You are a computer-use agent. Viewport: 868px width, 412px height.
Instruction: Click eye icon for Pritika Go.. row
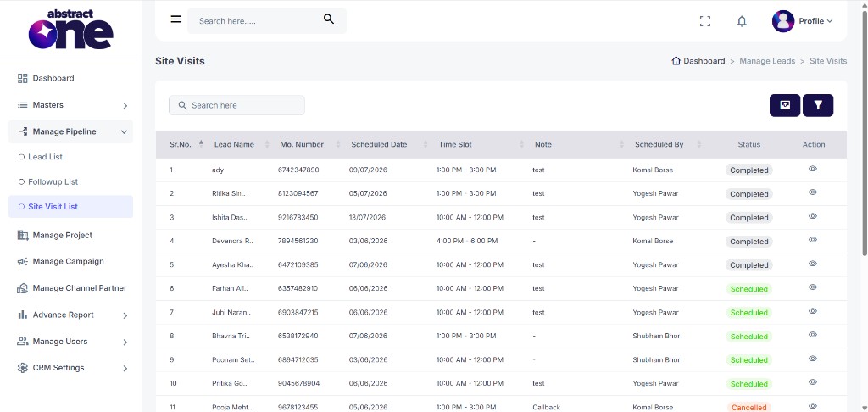tap(813, 382)
